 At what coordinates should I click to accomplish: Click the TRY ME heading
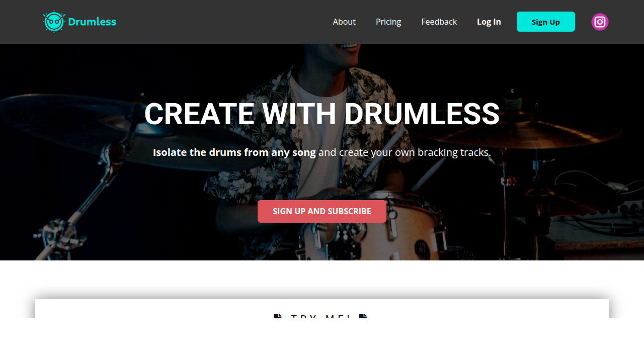(x=320, y=316)
